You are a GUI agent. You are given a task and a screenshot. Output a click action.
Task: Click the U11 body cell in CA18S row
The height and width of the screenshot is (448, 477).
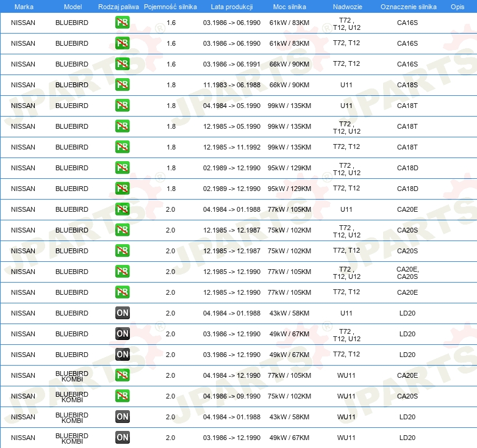coord(346,85)
